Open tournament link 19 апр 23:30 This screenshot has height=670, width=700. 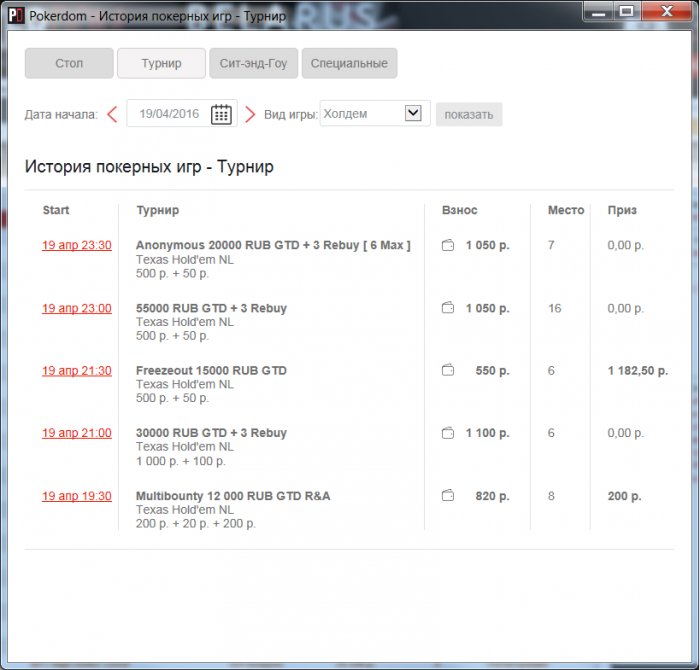coord(77,245)
